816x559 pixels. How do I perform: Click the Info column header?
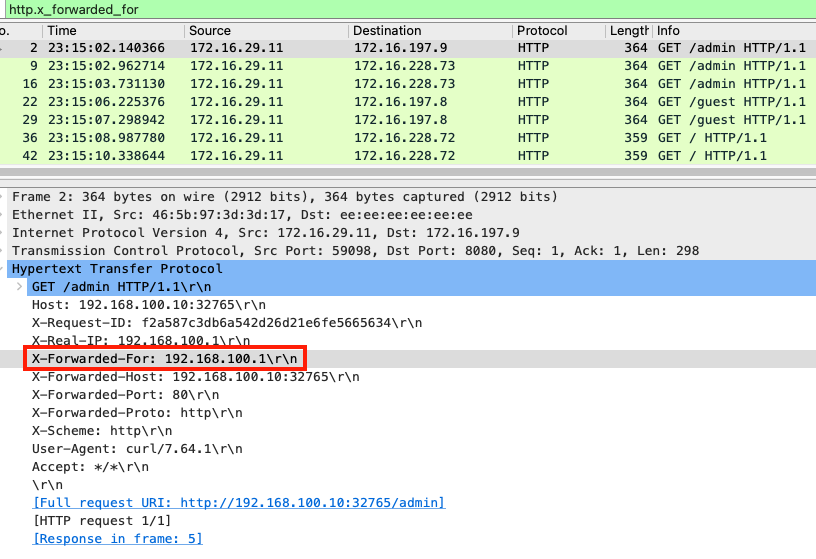[734, 31]
